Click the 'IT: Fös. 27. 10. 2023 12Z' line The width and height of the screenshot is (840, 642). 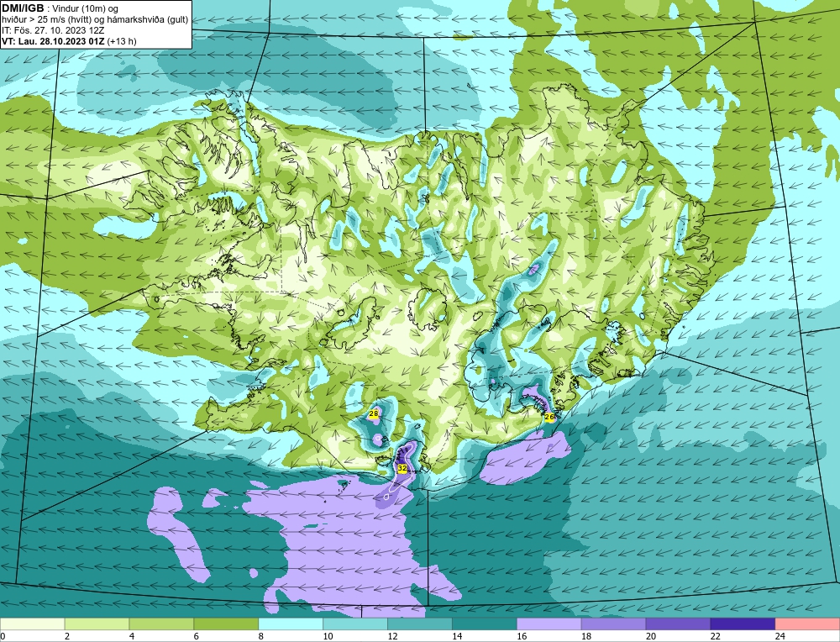click(x=53, y=30)
